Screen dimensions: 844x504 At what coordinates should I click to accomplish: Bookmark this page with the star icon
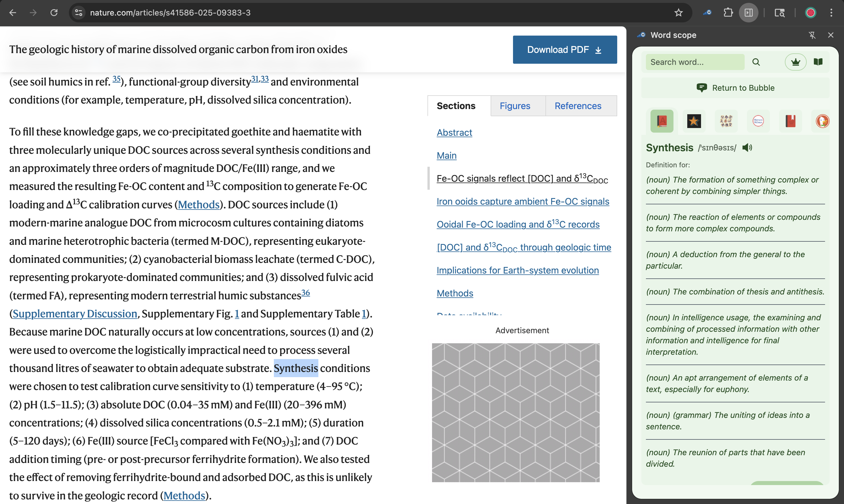tap(678, 13)
